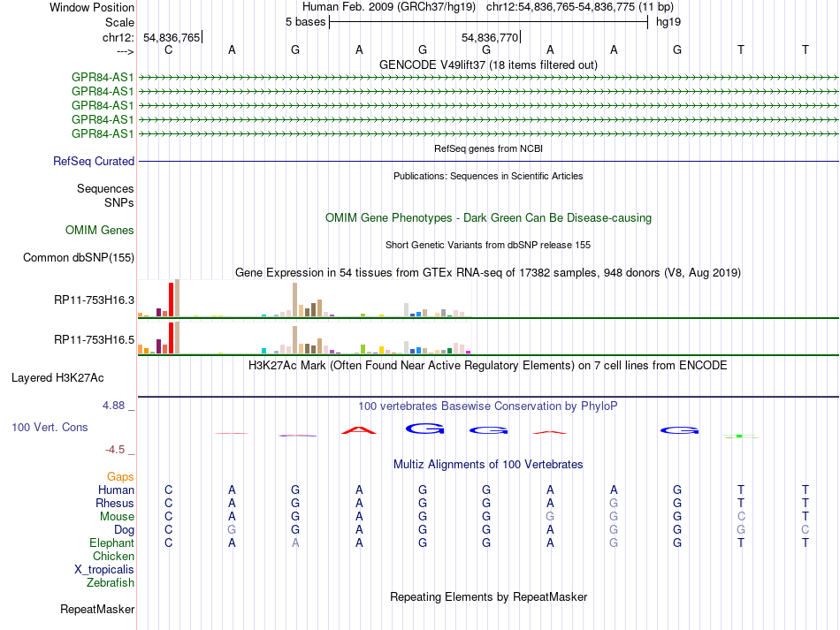Click the 100 Vert. Cons label
This screenshot has width=840, height=630.
(50, 427)
